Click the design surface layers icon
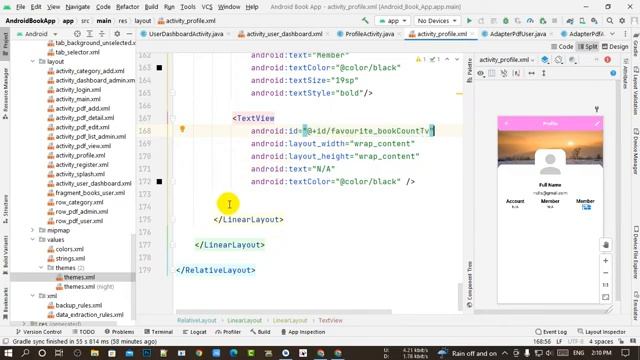The image size is (640, 360). [545, 60]
